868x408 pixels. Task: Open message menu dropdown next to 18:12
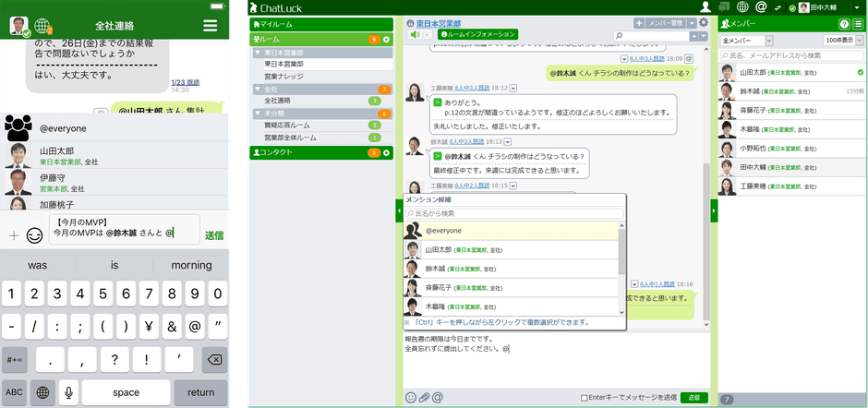coord(512,88)
